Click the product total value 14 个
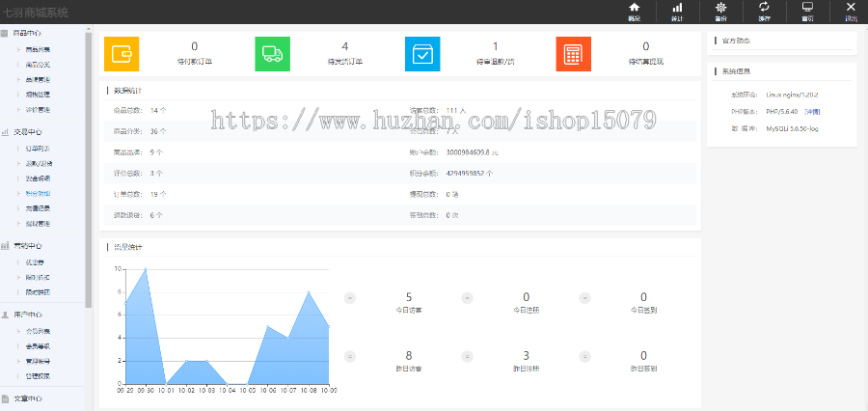Viewport: 868px width, 411px height. 158,111
